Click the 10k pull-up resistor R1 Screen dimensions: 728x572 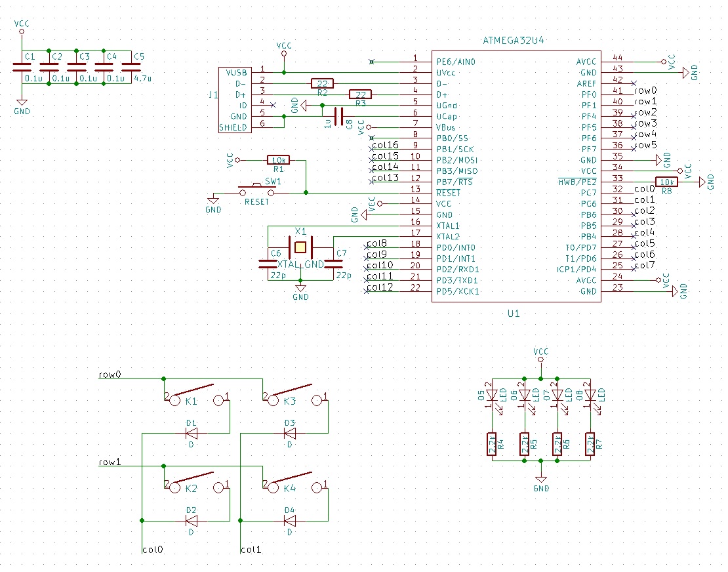point(278,159)
